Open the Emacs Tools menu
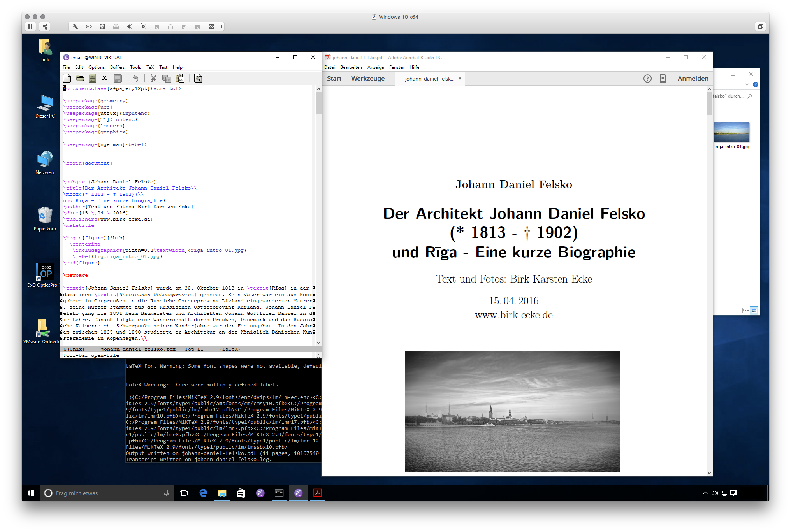 click(x=135, y=67)
